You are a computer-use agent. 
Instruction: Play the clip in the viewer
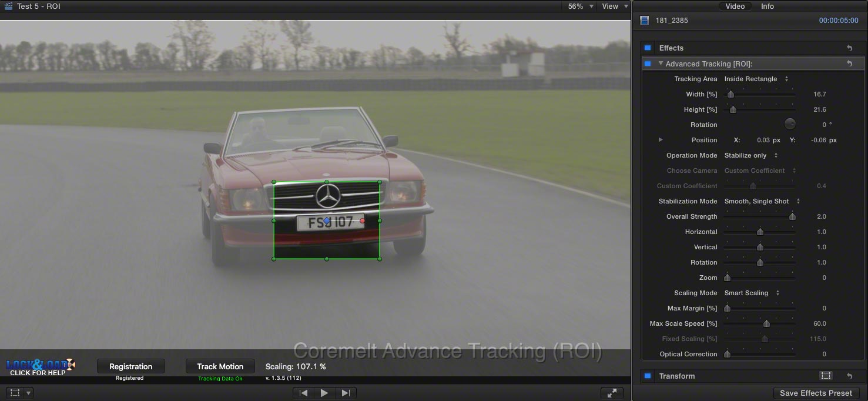324,393
